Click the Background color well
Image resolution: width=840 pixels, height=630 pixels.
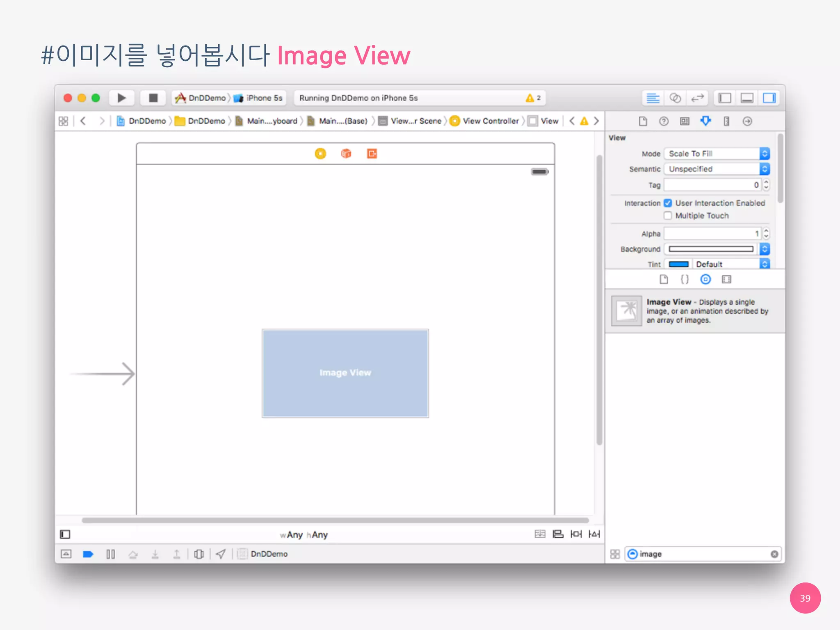(x=711, y=249)
